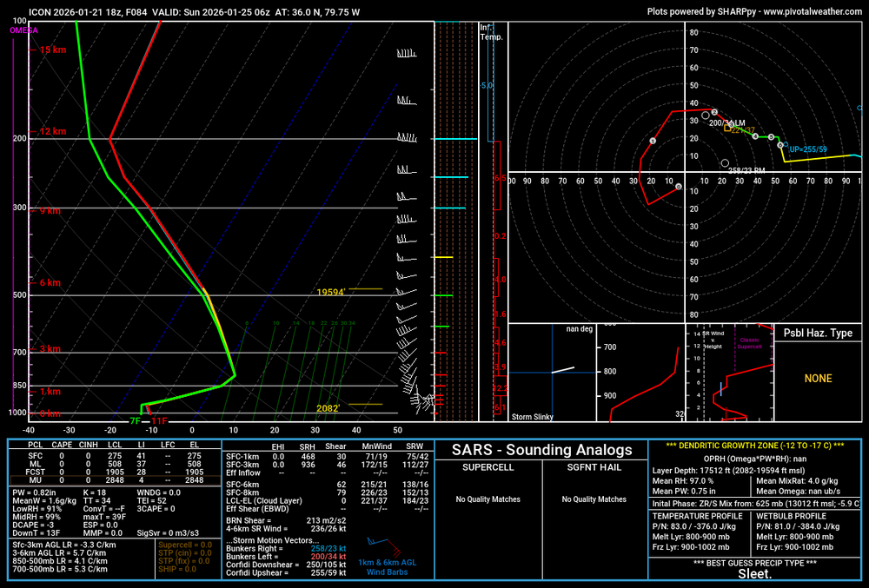This screenshot has height=588, width=869.
Task: Click the Classic Supercell label in the inset
Action: [747, 343]
